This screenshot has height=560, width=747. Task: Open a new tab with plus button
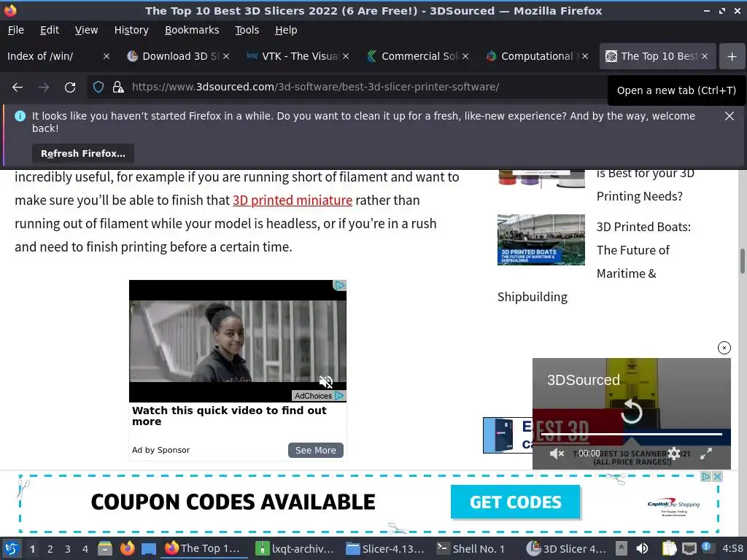point(732,56)
